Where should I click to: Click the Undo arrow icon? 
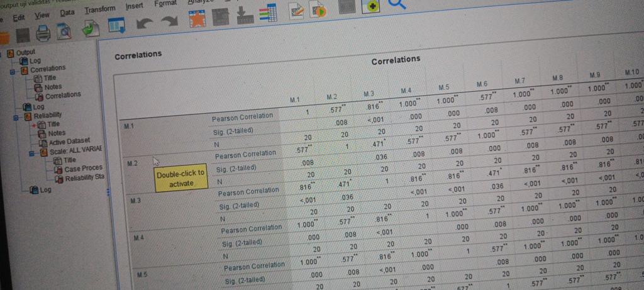point(145,24)
